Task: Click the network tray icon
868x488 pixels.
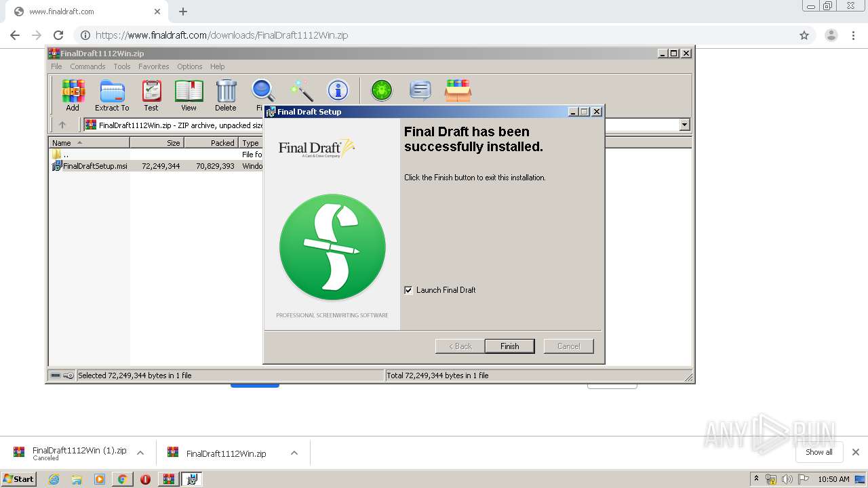Action: click(x=771, y=479)
